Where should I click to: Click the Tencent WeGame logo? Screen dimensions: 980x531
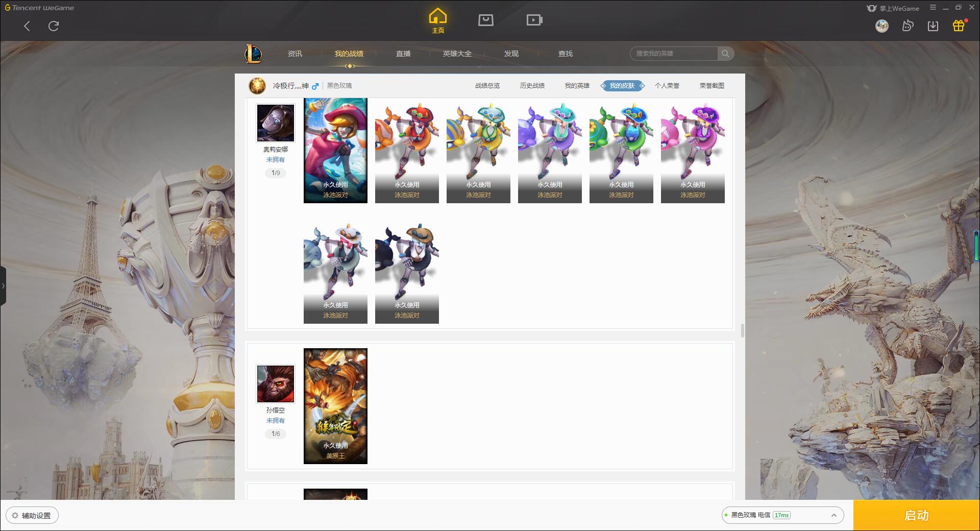pos(39,8)
